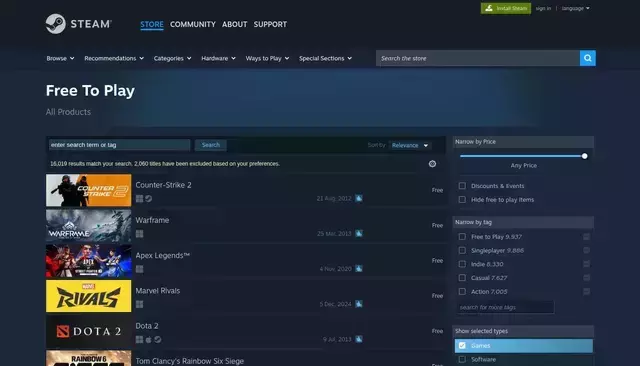
Task: Open the Dota 2 game thumbnail
Action: pyautogui.click(x=89, y=331)
